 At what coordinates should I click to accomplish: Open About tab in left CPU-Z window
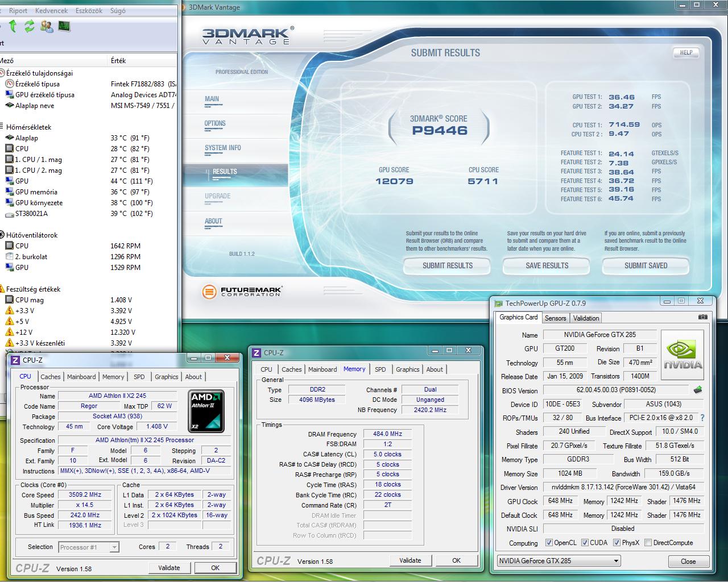pyautogui.click(x=193, y=377)
